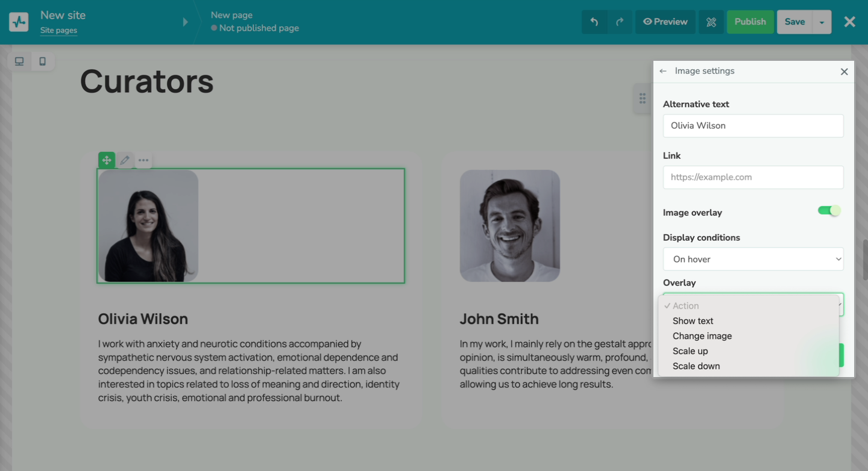Select Show text from Overlay options

[x=693, y=320]
